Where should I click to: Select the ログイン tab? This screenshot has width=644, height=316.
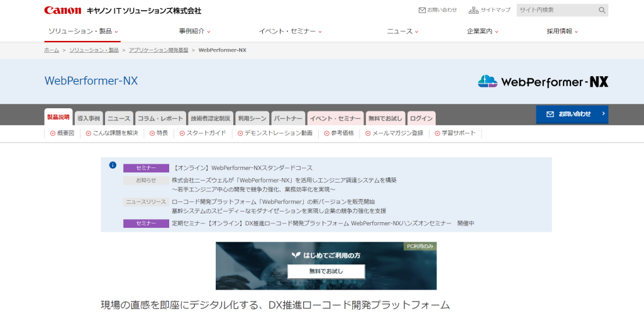(421, 118)
